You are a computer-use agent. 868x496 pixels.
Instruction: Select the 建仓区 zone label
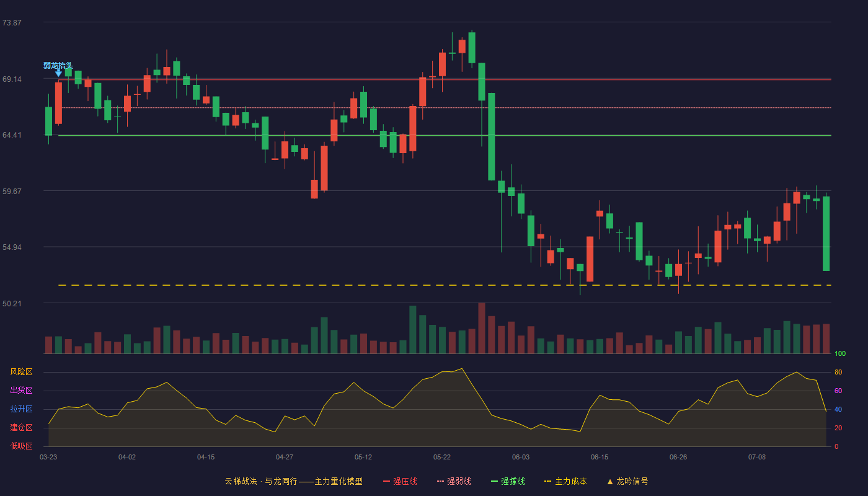point(21,428)
